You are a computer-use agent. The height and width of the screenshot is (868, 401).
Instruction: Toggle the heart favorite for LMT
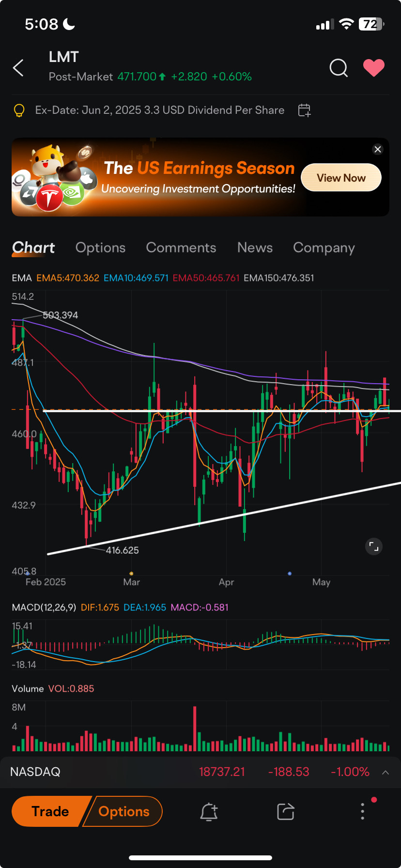coord(374,68)
